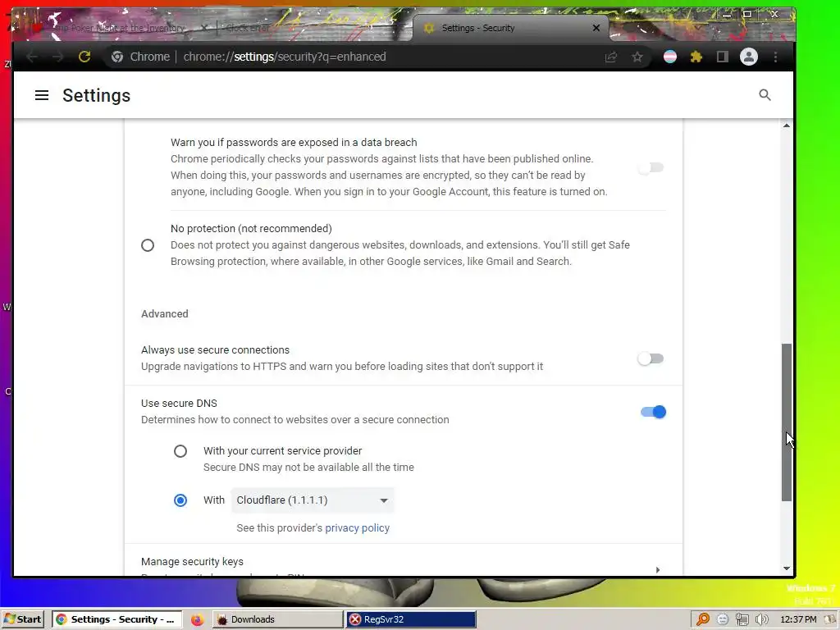Click the magnifier tray icon
This screenshot has width=840, height=630.
pyautogui.click(x=703, y=619)
